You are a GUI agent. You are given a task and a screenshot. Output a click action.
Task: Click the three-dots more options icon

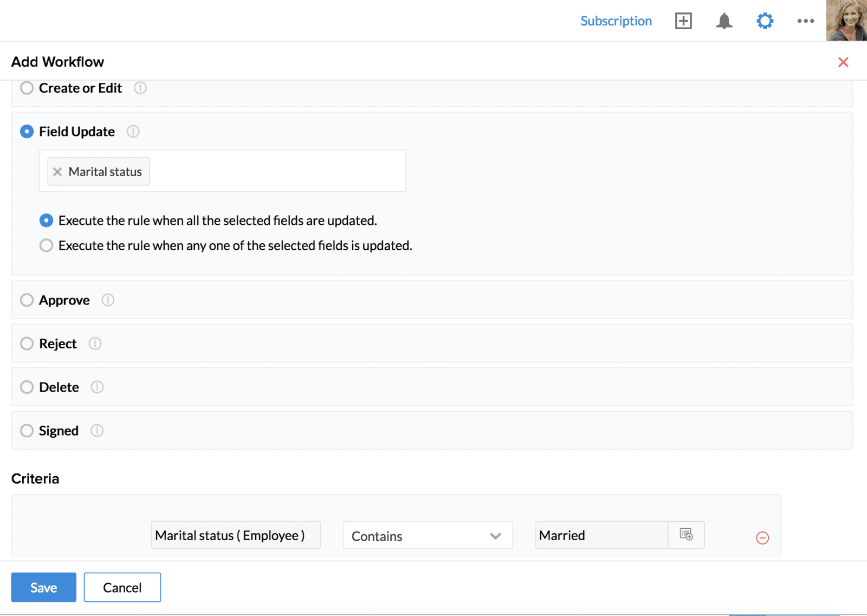(x=805, y=21)
